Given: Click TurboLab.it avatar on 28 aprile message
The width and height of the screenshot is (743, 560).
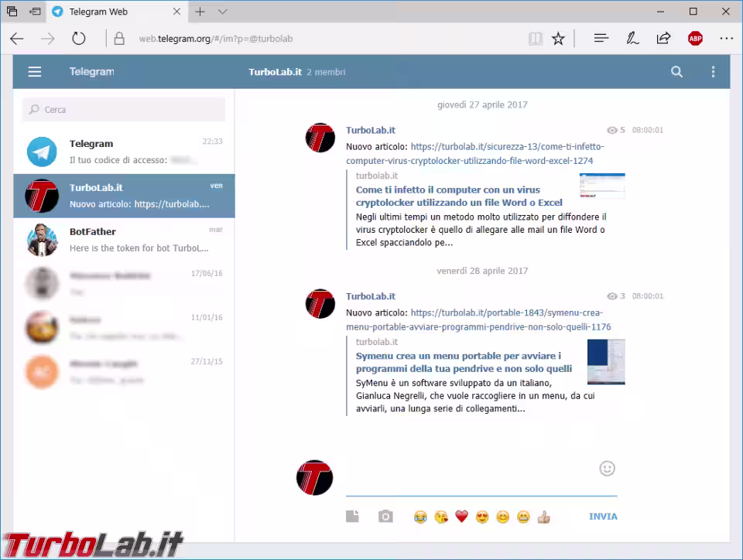Looking at the screenshot, I should (x=320, y=304).
